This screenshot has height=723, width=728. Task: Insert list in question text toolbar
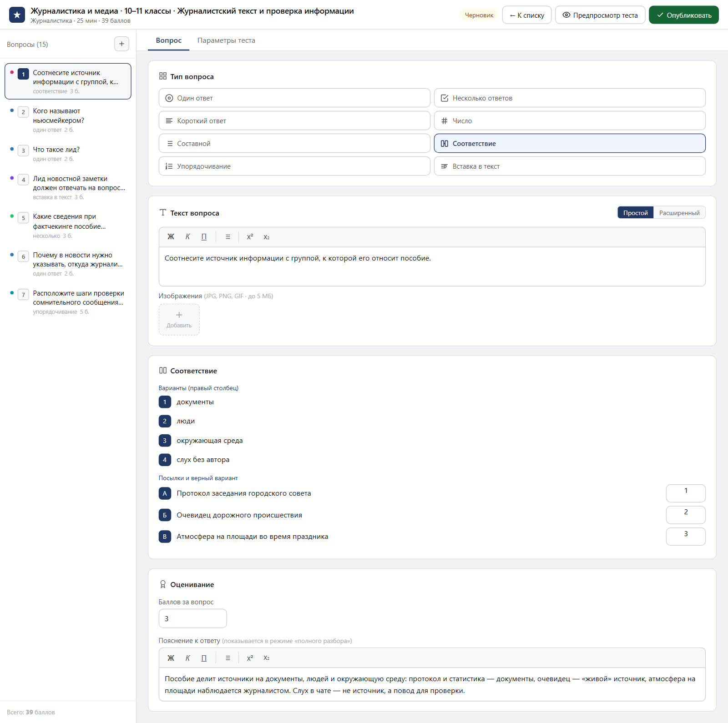point(228,237)
